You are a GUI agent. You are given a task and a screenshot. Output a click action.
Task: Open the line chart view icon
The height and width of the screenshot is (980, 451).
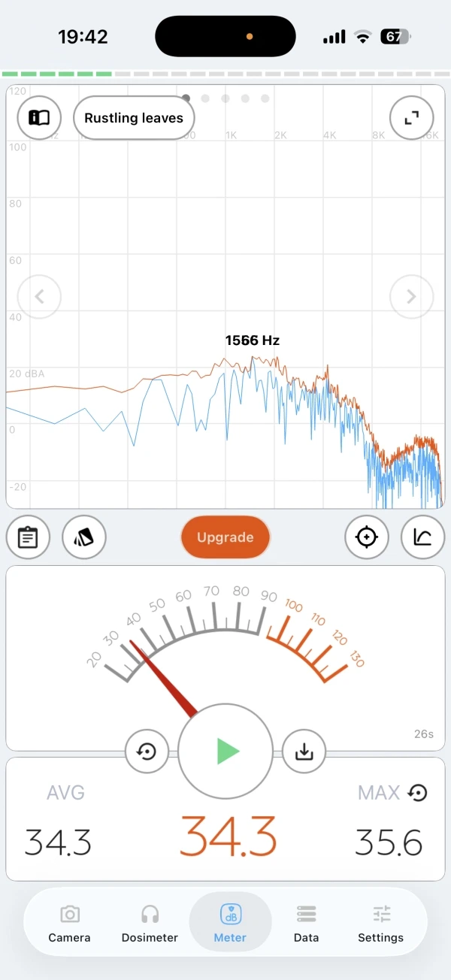(x=422, y=537)
